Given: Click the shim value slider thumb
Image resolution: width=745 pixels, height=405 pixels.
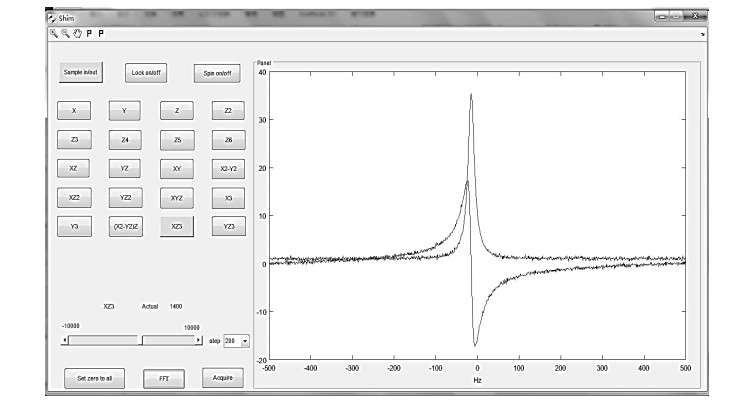Looking at the screenshot, I should 142,341.
